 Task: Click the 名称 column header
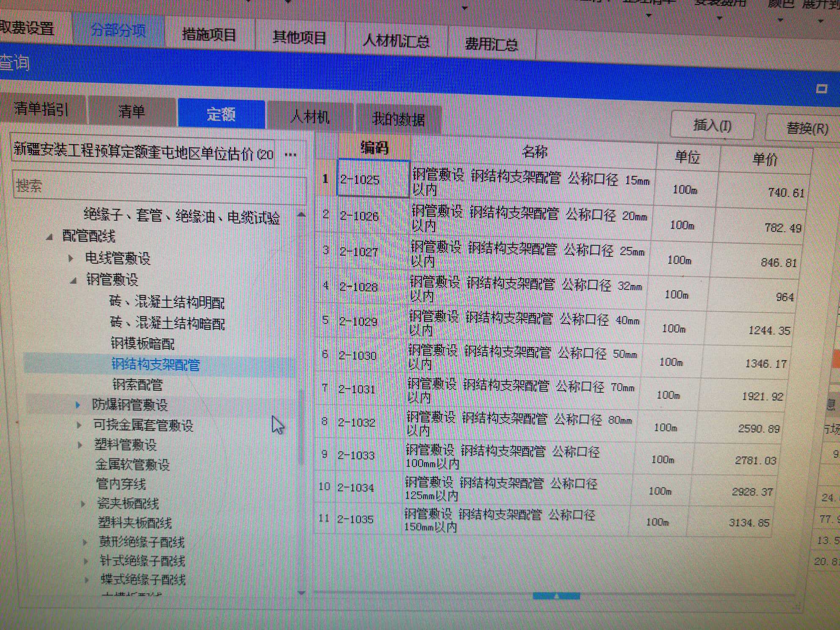tap(534, 151)
